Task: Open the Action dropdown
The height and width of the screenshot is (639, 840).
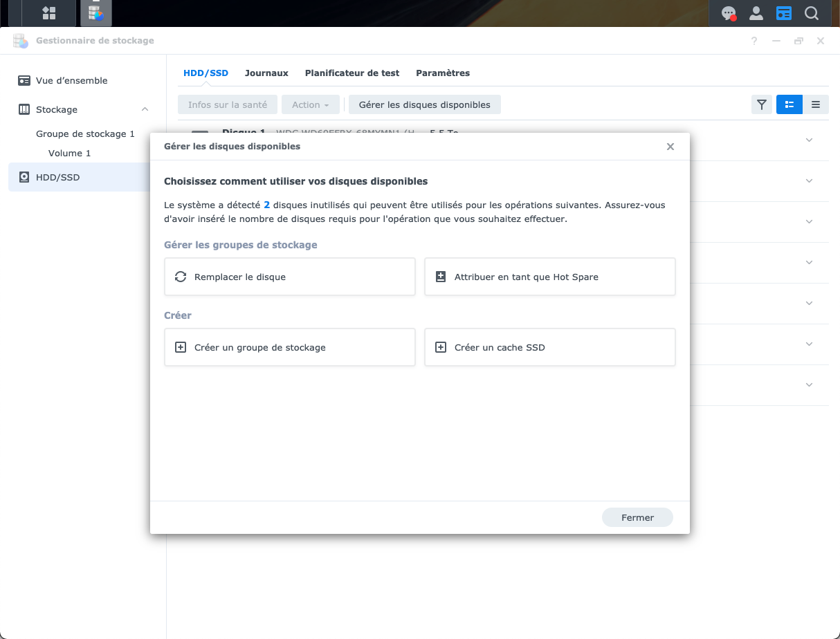Action: (311, 104)
